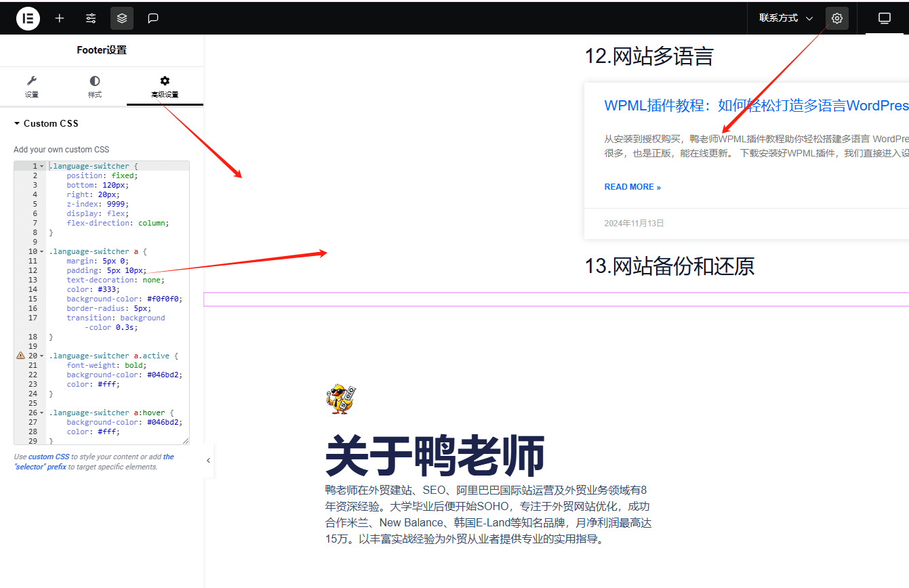Fold CSS code at line 10
Screen dimensions: 909x588
click(x=41, y=251)
